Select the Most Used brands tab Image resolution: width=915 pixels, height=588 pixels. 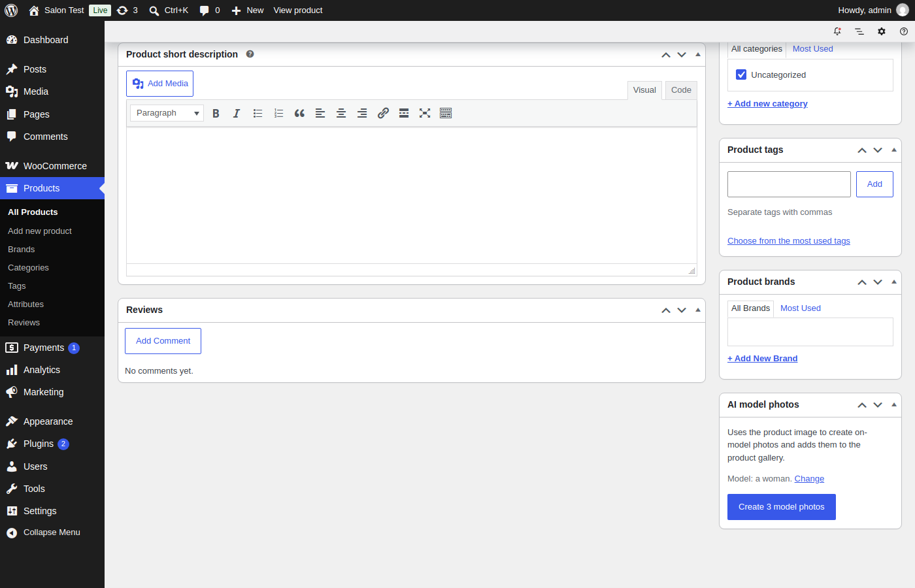(x=801, y=308)
